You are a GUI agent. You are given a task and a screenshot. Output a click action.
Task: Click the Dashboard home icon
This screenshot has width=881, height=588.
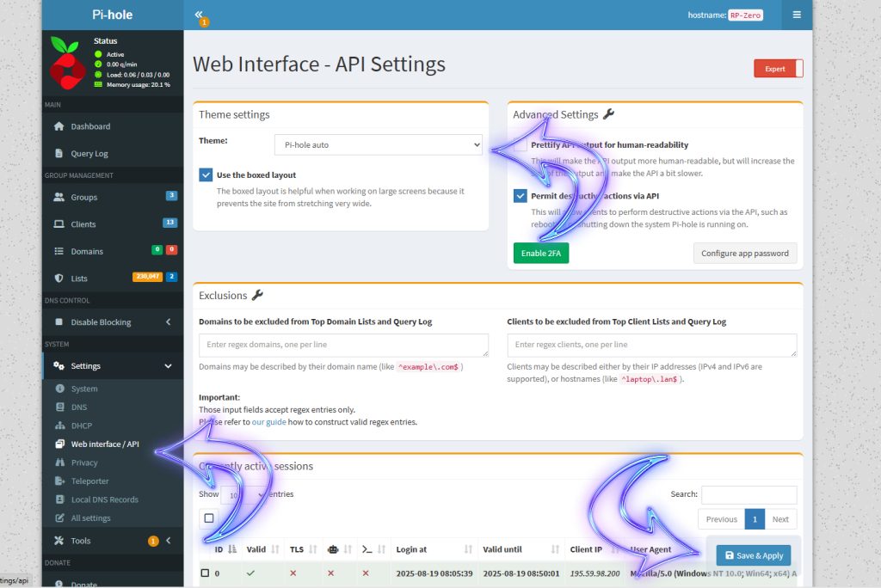pos(59,126)
